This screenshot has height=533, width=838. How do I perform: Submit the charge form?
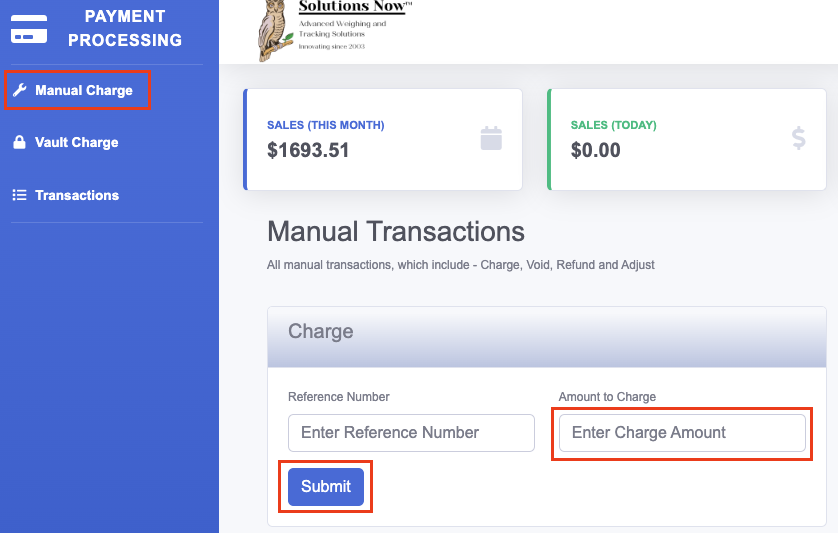coord(326,486)
